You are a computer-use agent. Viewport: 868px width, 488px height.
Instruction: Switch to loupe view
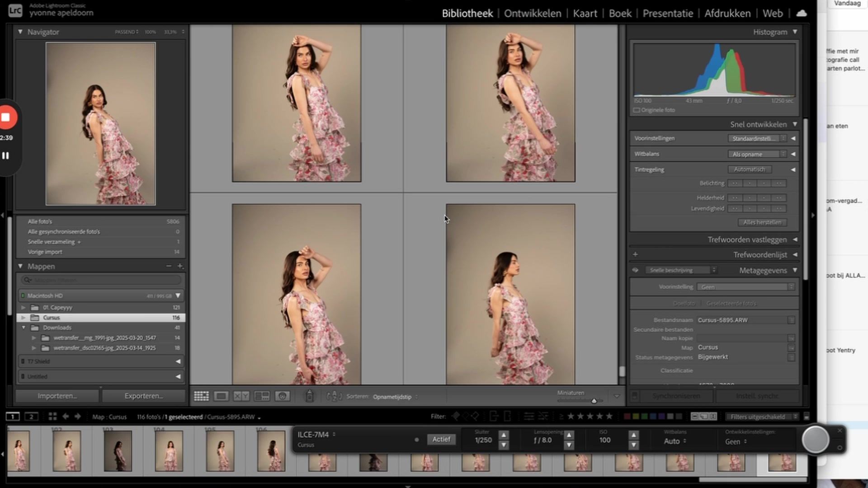pyautogui.click(x=221, y=396)
